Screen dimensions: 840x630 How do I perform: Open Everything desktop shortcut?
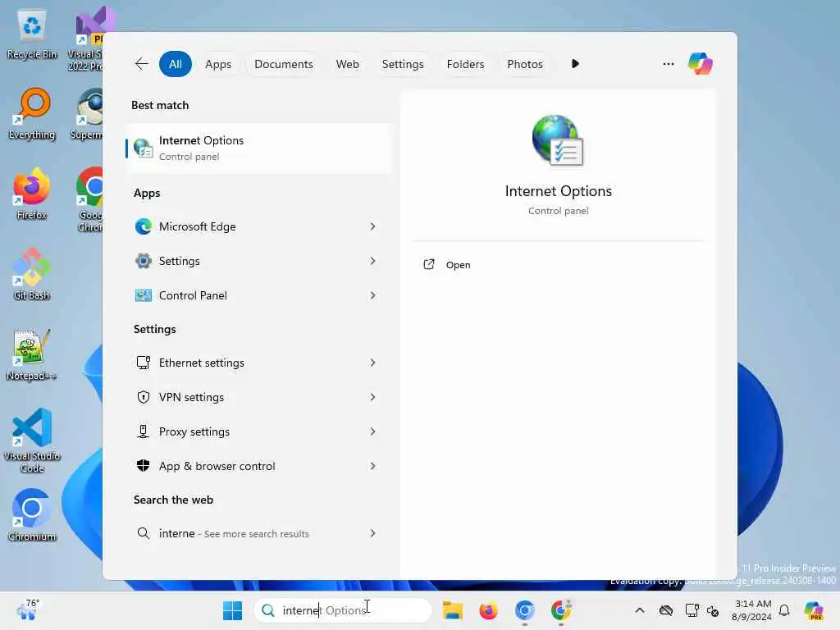pyautogui.click(x=32, y=114)
